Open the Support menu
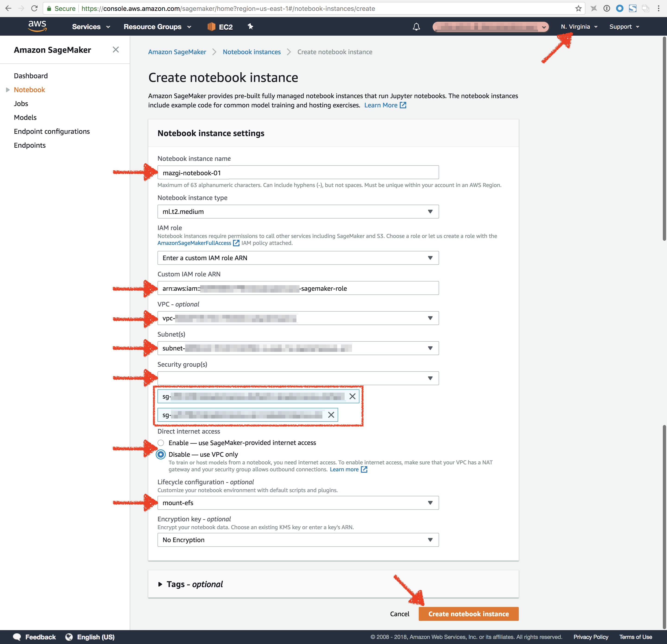The image size is (667, 644). tap(624, 27)
